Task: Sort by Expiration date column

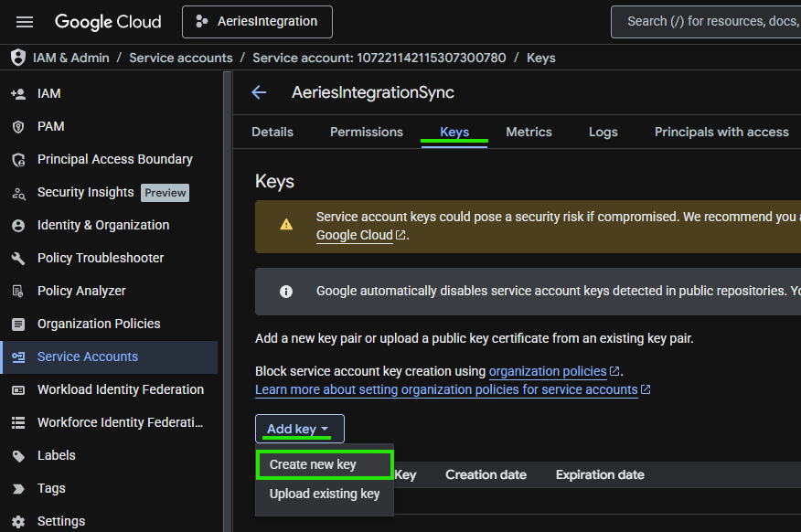Action: pyautogui.click(x=600, y=474)
